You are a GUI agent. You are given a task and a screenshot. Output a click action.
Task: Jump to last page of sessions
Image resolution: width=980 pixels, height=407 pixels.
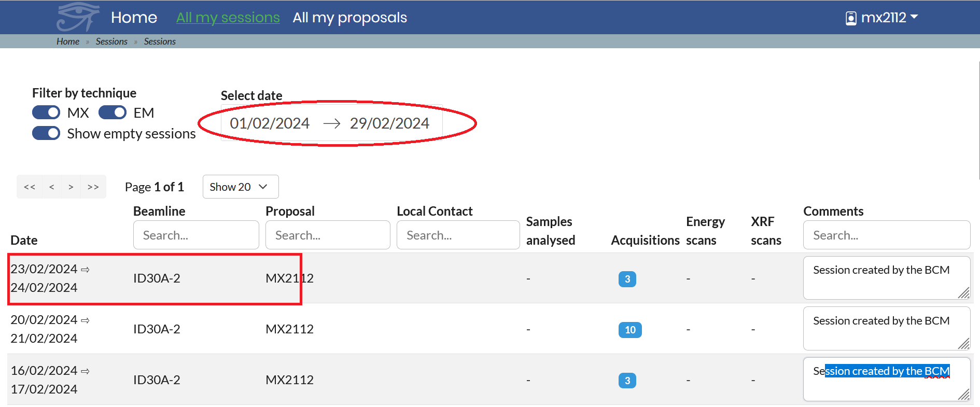point(93,187)
